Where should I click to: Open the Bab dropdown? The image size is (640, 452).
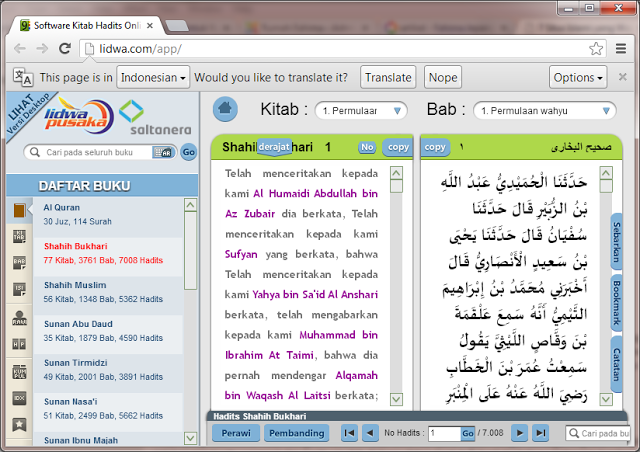point(544,111)
